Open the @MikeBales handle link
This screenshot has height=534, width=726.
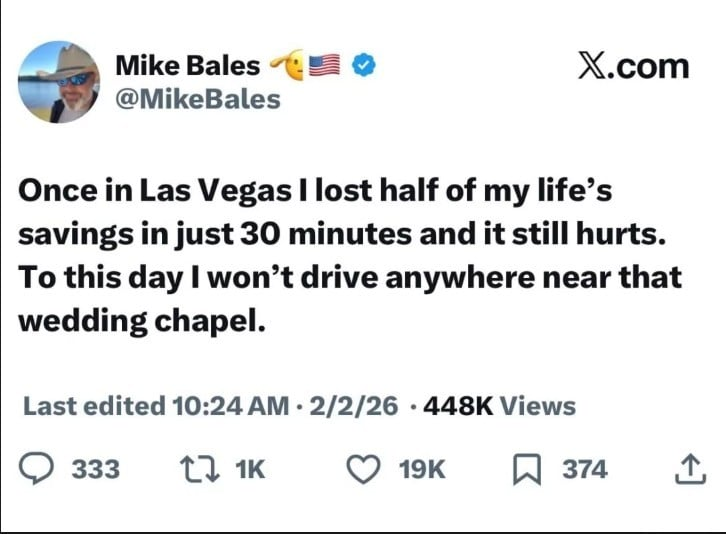[x=198, y=100]
